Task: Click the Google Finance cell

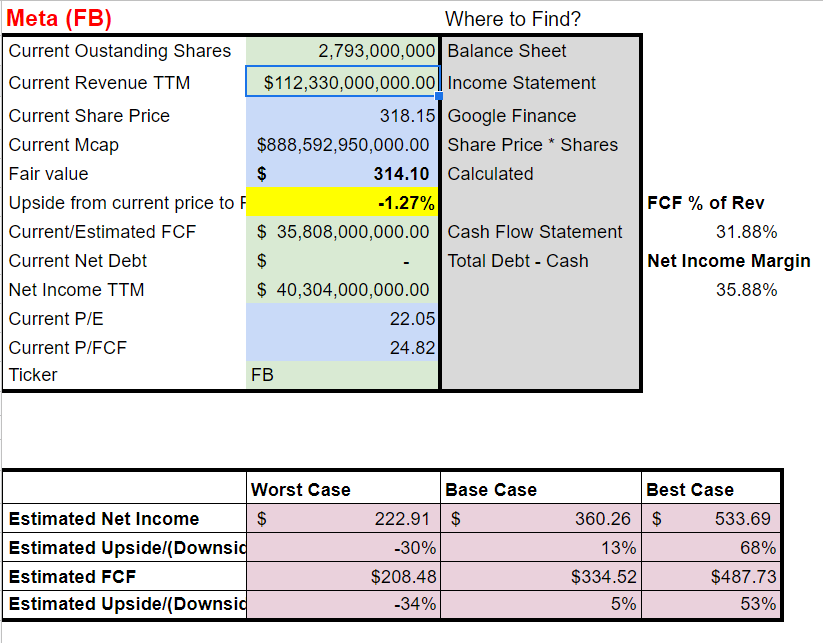Action: pyautogui.click(x=512, y=115)
